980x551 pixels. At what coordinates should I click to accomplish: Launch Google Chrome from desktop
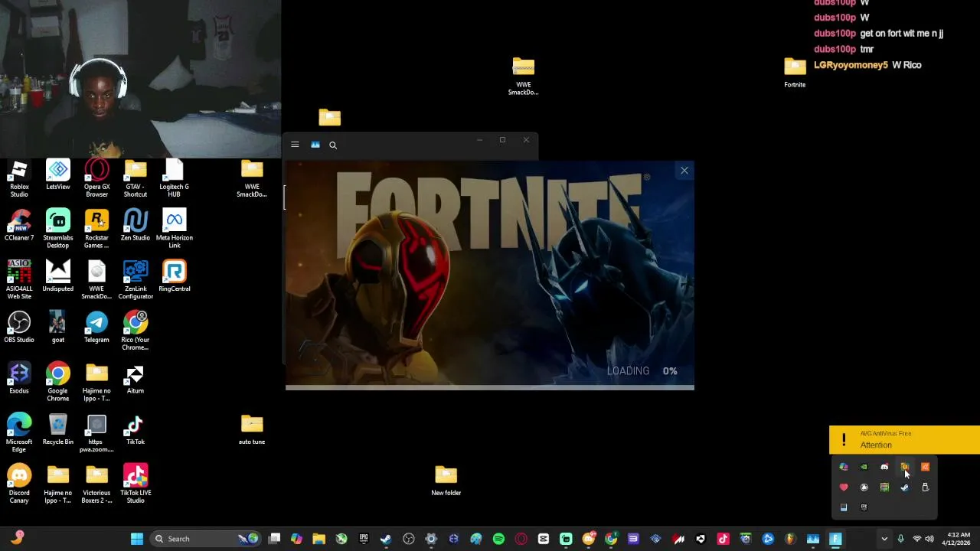[58, 383]
